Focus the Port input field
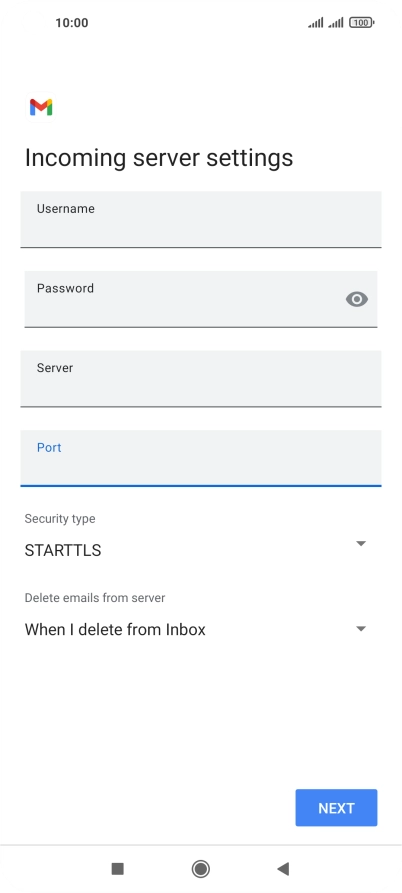Image resolution: width=402 pixels, height=893 pixels. pos(201,458)
